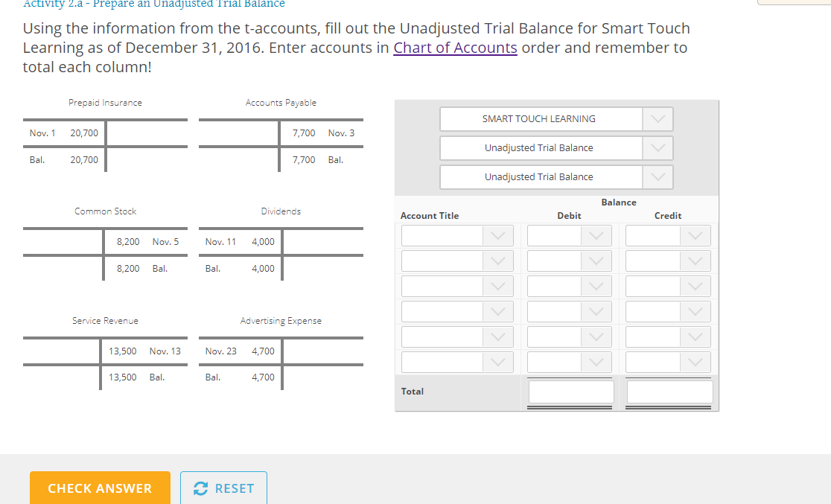Click the Advertising Expense Bal. 4,700 value
Viewport: 831px width, 504px height.
[263, 377]
